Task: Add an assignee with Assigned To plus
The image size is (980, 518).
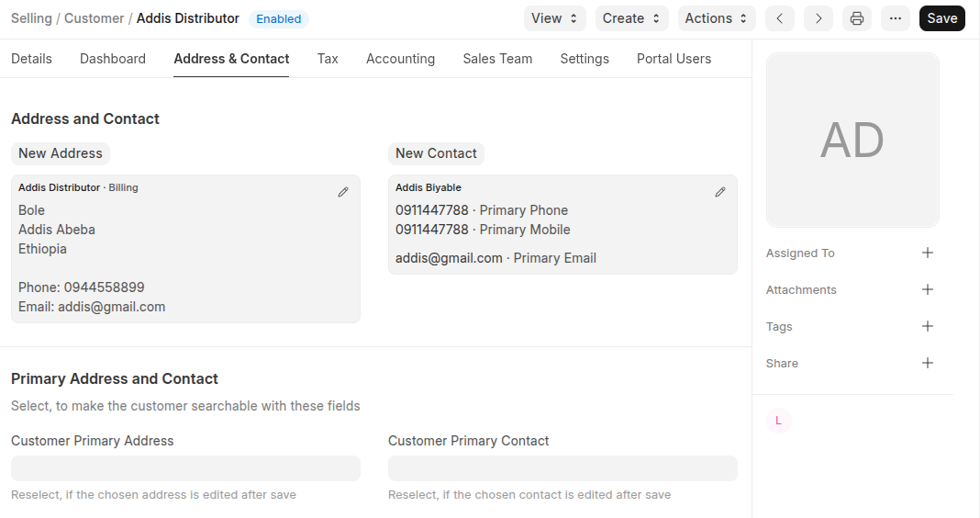Action: (x=927, y=253)
